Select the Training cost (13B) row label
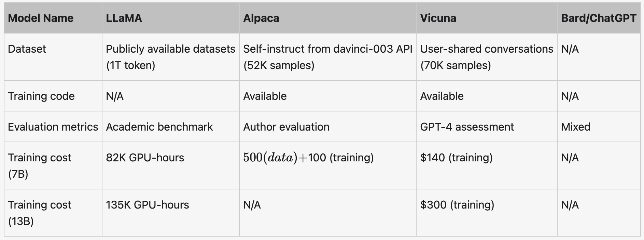The image size is (644, 240). (53, 213)
